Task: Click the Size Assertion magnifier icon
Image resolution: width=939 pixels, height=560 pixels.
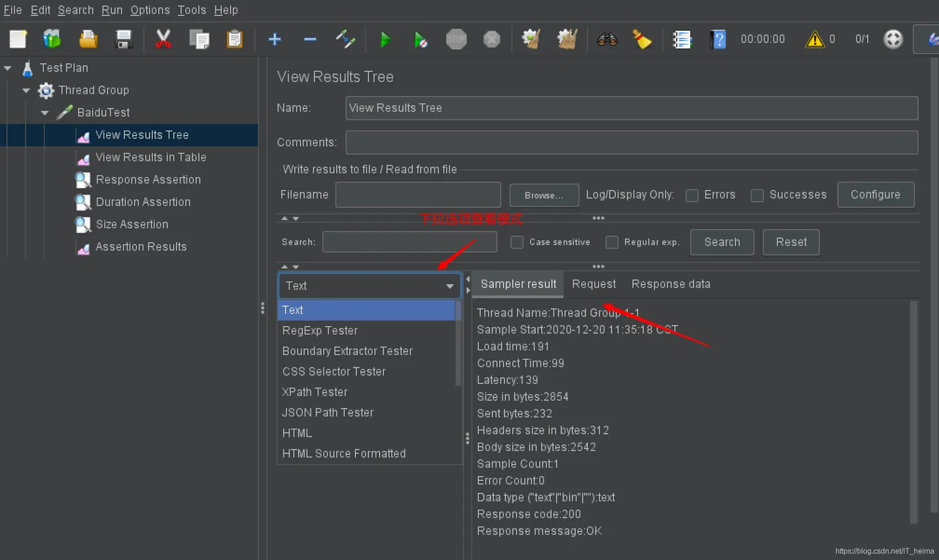Action: pos(83,225)
